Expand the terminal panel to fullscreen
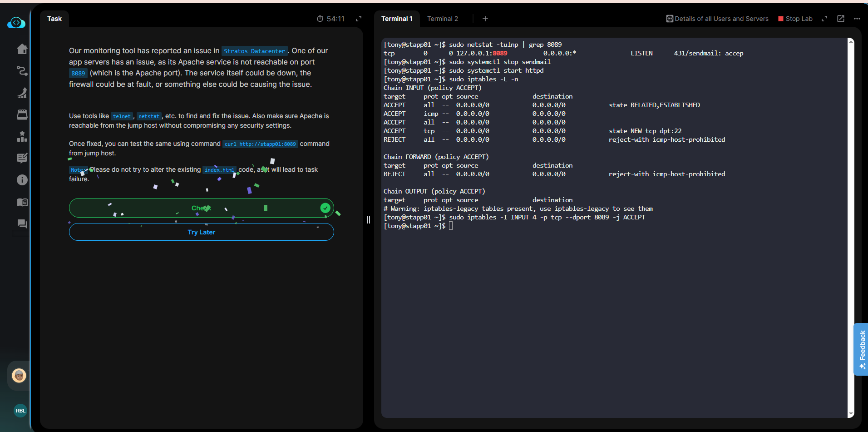The image size is (868, 432). tap(824, 19)
